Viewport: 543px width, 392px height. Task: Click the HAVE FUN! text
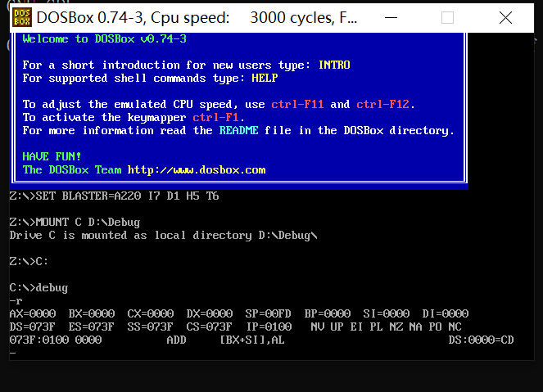(x=52, y=157)
